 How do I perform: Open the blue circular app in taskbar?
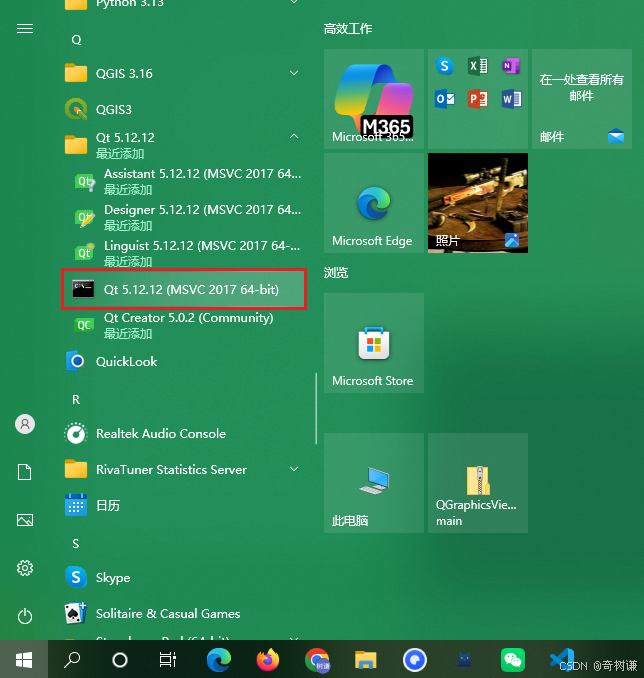pyautogui.click(x=415, y=660)
